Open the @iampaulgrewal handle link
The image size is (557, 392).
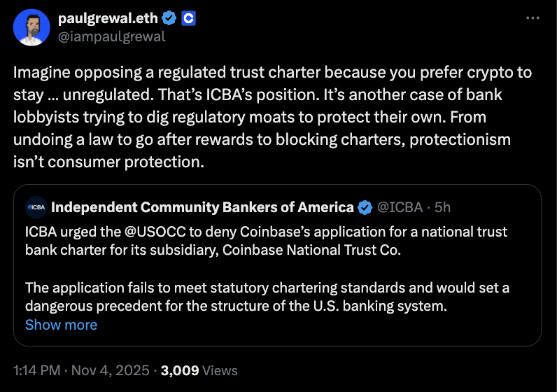point(112,36)
